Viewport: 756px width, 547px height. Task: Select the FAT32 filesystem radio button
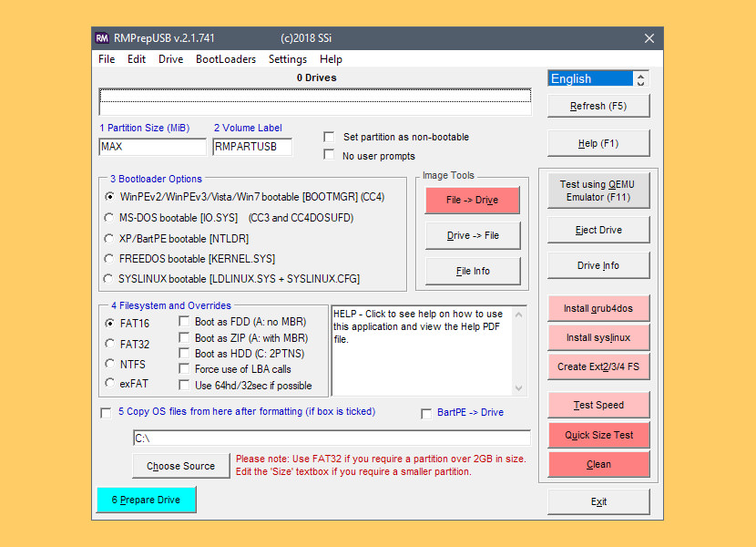[110, 344]
